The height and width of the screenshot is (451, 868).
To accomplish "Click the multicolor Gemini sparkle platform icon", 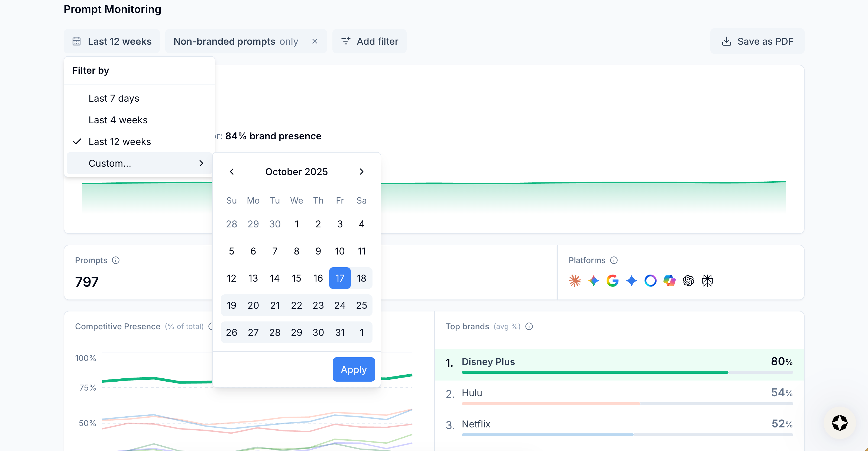I will click(x=594, y=281).
